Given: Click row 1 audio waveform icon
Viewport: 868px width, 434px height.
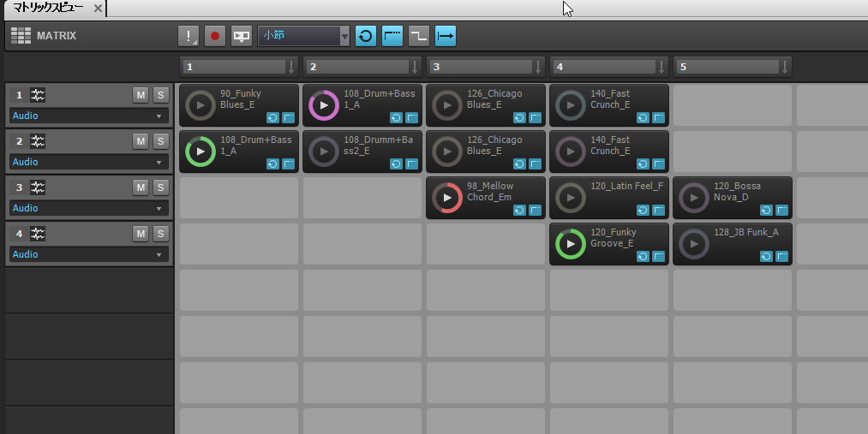Looking at the screenshot, I should (x=38, y=95).
